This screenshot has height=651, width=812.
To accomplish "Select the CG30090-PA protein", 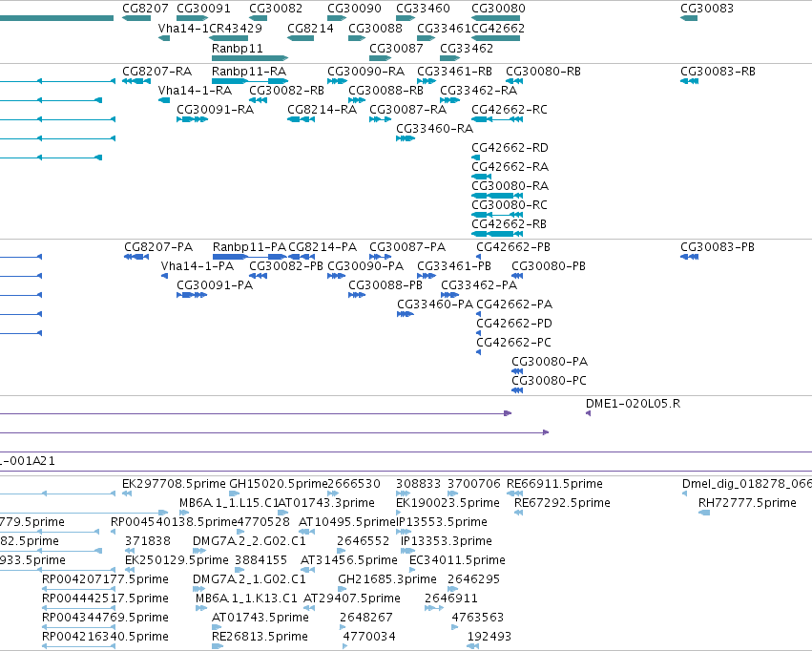I will [337, 276].
